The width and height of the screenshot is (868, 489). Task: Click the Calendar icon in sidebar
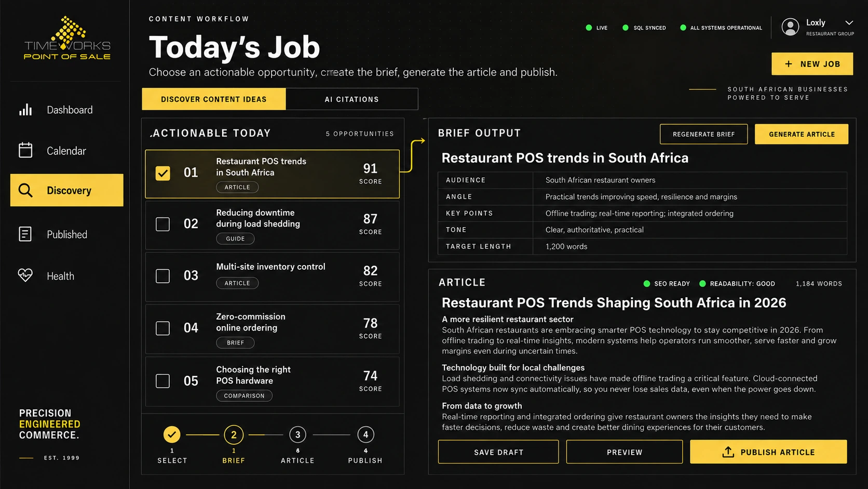point(25,150)
